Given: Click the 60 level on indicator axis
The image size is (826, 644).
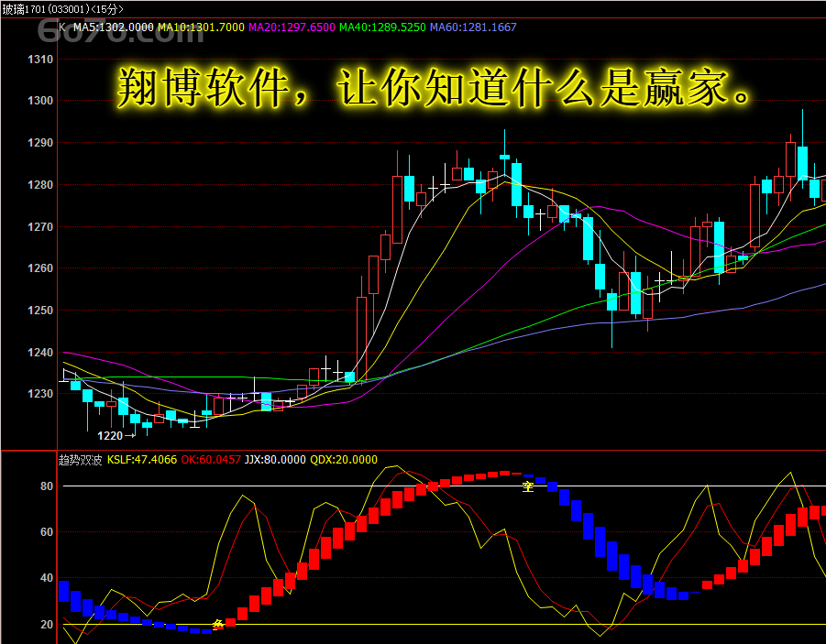Looking at the screenshot, I should (47, 532).
